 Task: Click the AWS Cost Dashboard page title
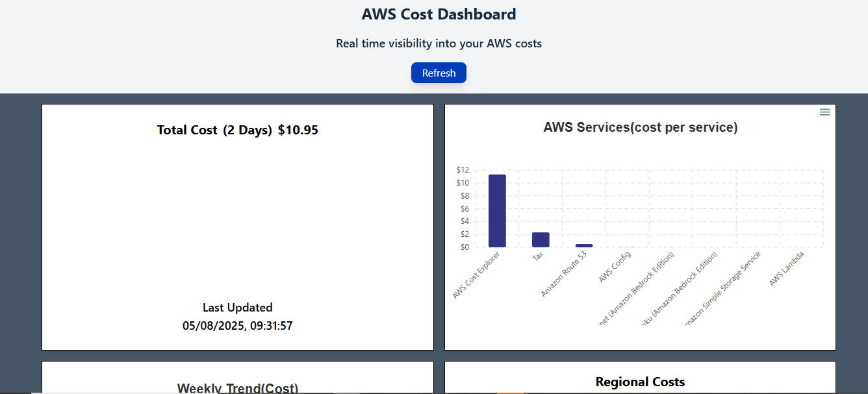click(439, 14)
